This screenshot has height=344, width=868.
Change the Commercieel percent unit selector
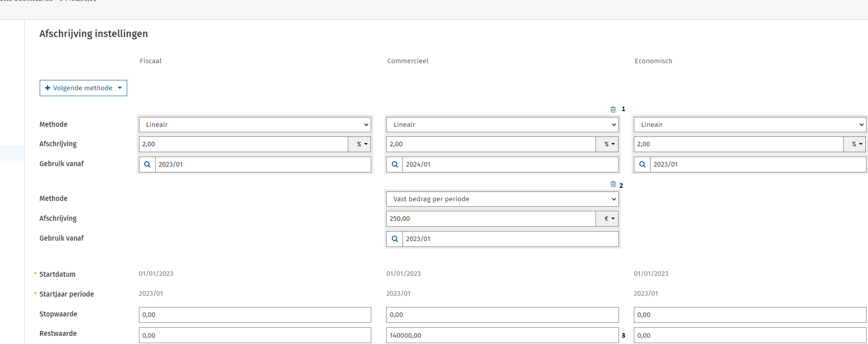click(607, 144)
